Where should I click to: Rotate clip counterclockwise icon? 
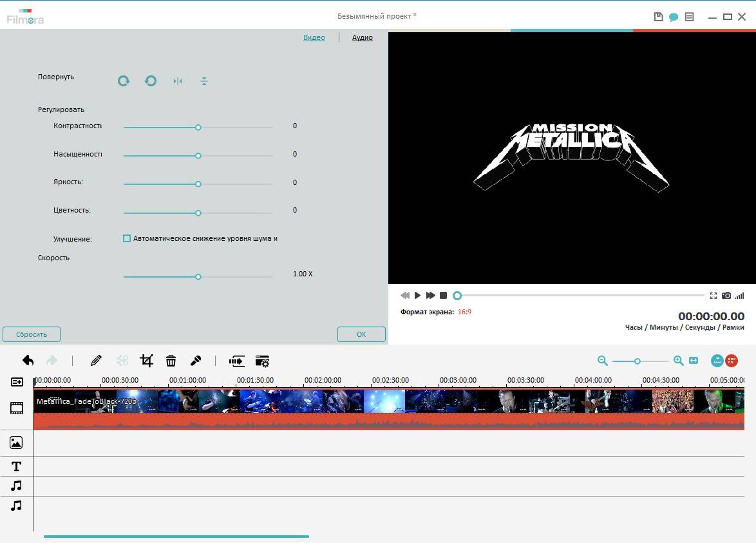[x=151, y=81]
